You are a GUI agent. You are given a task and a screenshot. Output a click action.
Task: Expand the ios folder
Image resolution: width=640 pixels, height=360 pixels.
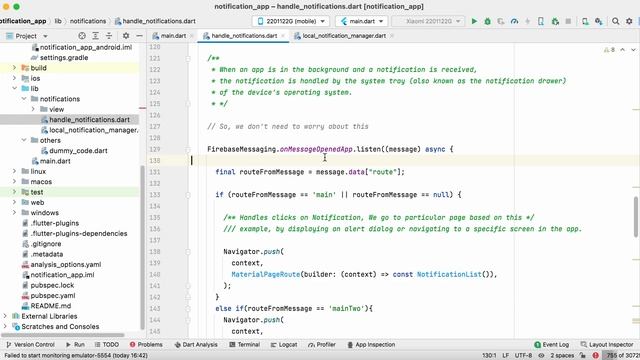click(x=14, y=78)
